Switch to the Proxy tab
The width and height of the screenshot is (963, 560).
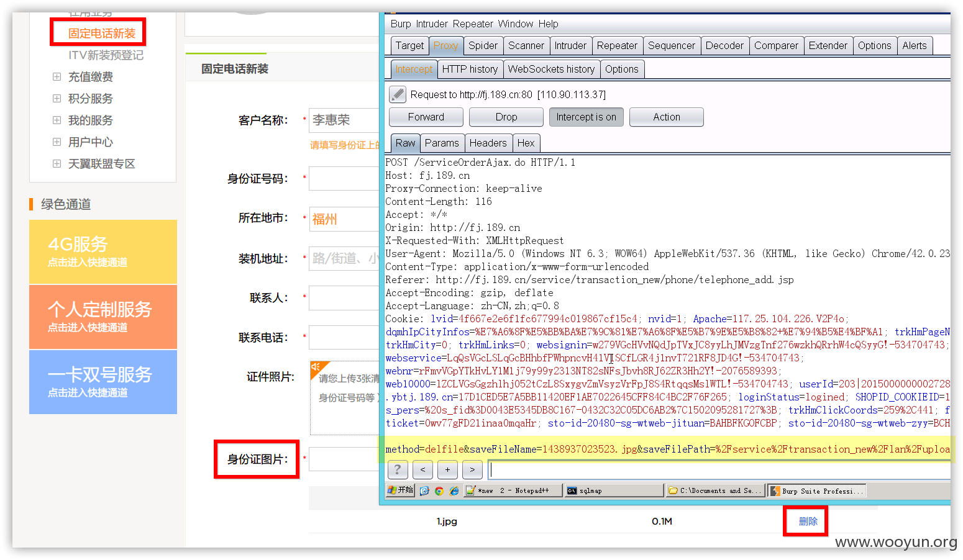[445, 45]
